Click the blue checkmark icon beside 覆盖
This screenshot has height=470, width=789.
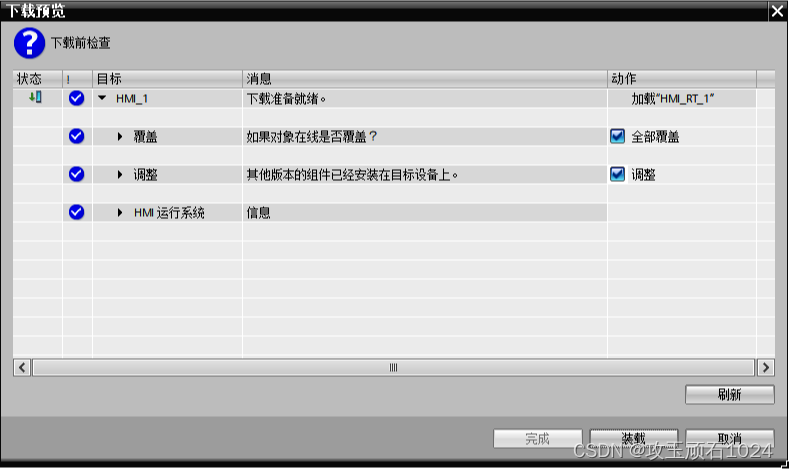(x=76, y=136)
